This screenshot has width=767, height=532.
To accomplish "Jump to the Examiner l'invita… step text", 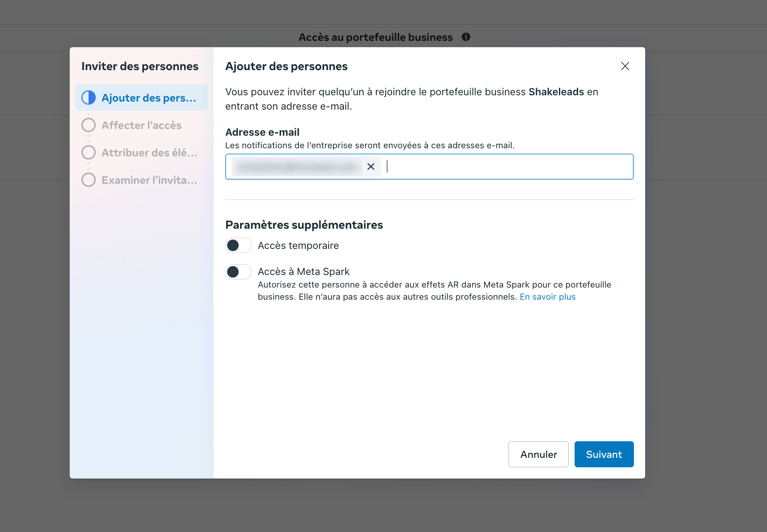I will tap(149, 180).
